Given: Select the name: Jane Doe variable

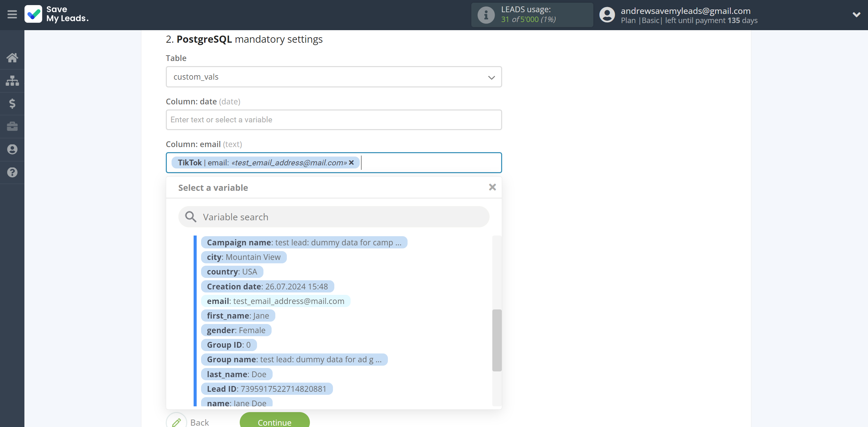Looking at the screenshot, I should pos(237,402).
